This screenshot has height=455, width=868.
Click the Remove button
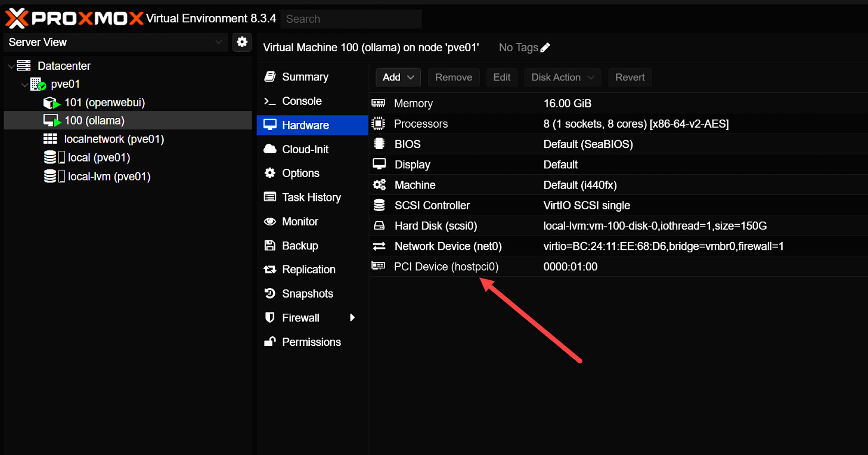tap(454, 77)
